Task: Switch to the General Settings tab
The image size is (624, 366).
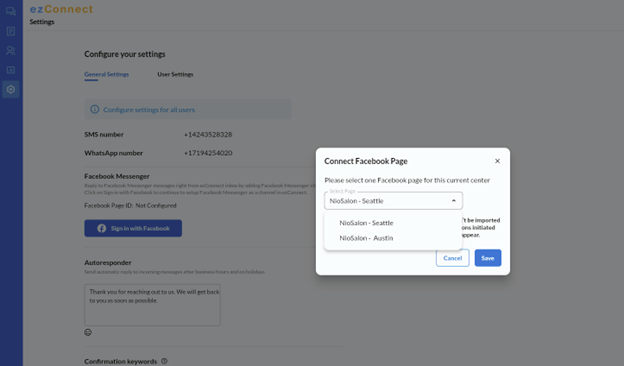Action: click(x=106, y=74)
